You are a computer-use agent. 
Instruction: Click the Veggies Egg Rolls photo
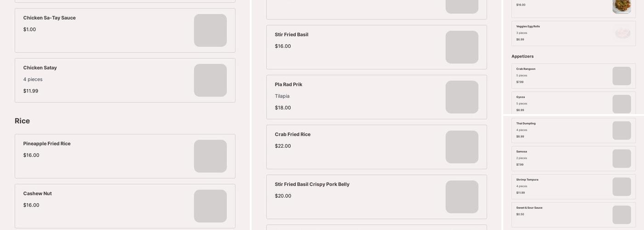point(622,33)
